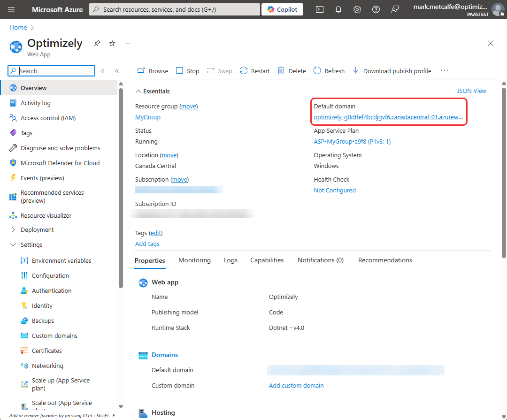
Task: Focus the sidebar menu search field
Action: tap(52, 71)
